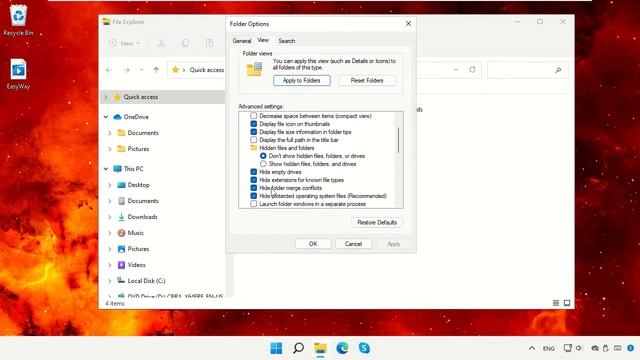
Task: Cancel the Folder Options dialog
Action: click(353, 244)
